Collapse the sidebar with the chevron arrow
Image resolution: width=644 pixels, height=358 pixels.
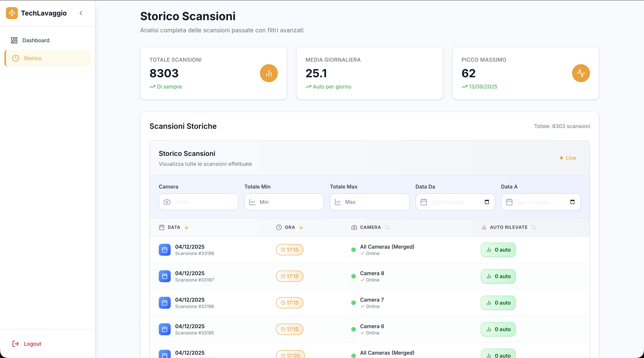tap(81, 13)
